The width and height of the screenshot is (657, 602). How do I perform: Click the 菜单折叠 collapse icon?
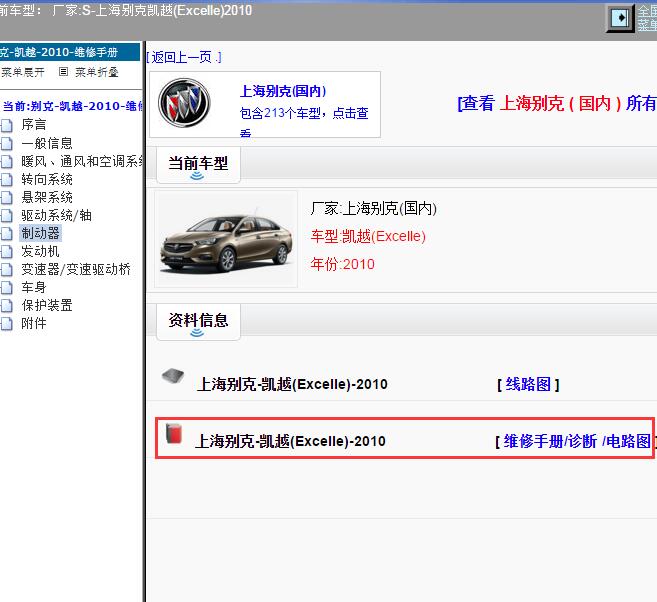pos(63,72)
